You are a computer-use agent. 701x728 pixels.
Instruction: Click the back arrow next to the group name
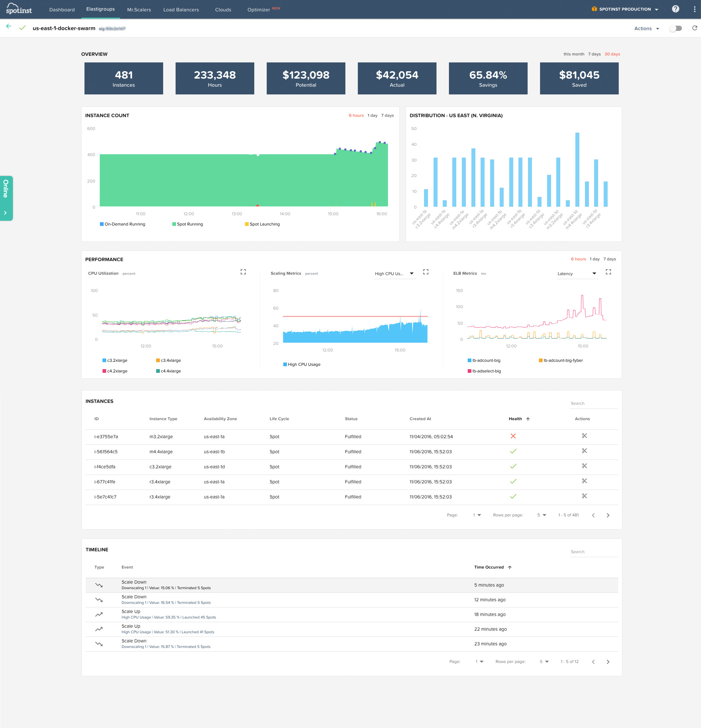coord(8,26)
